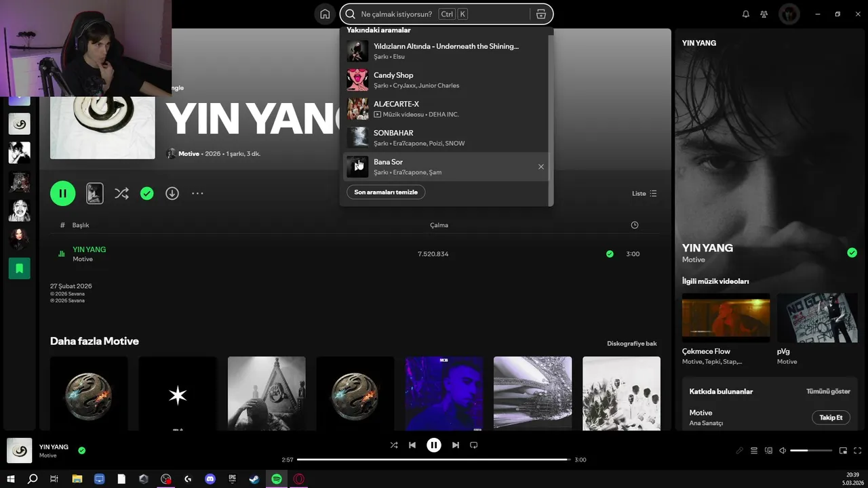This screenshot has height=488, width=868.
Task: Open the play queue icon
Action: coord(754,451)
